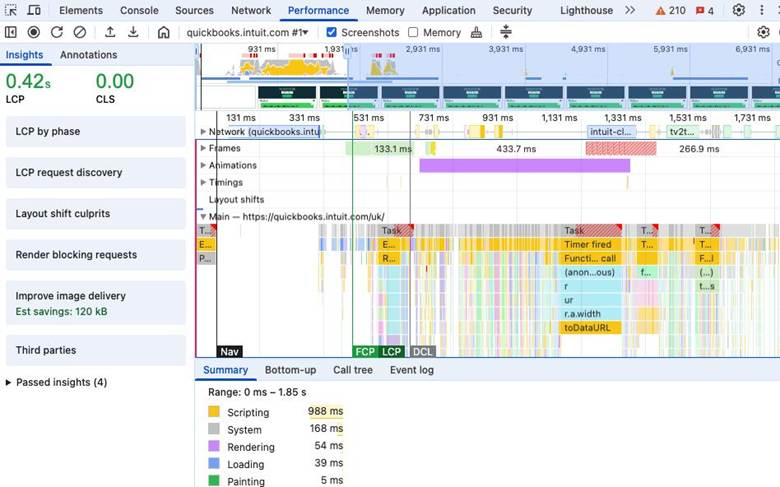The width and height of the screenshot is (780, 487).
Task: Open the Memory panel tab
Action: [x=385, y=10]
